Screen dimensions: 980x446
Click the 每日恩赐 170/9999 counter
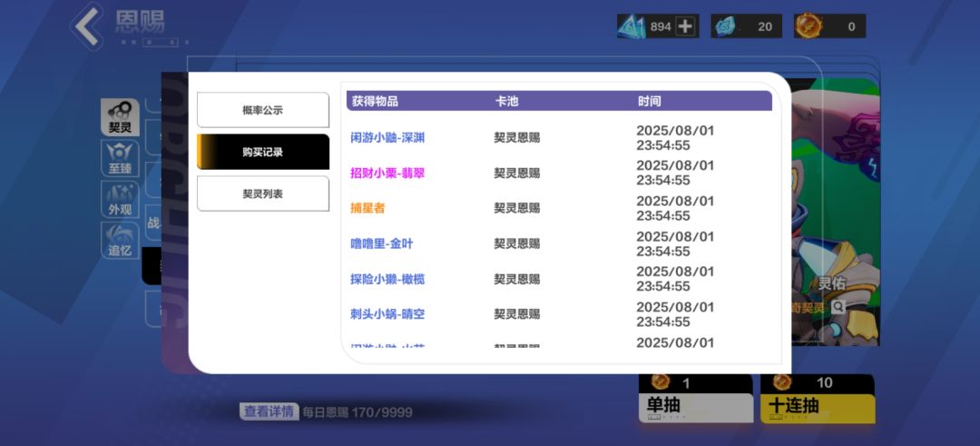[358, 412]
